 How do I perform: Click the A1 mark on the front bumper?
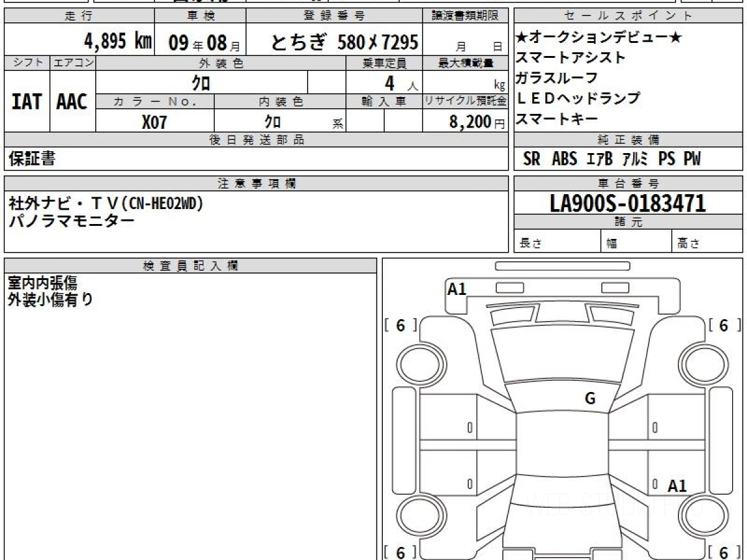pyautogui.click(x=457, y=289)
